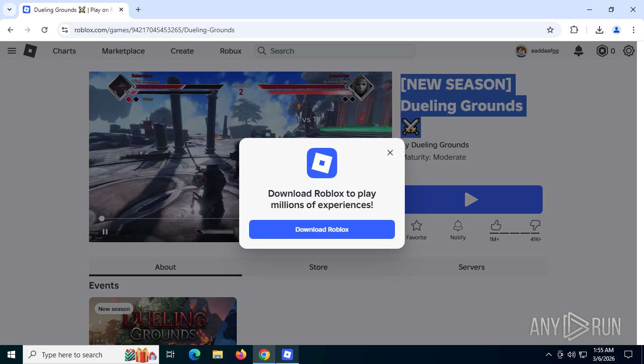Open the Chrome three-dot menu
644x364 pixels.
(x=634, y=30)
